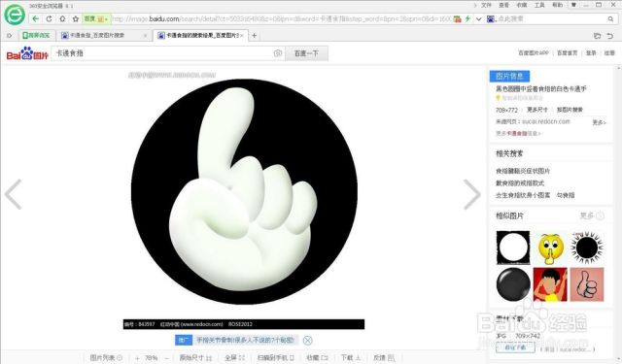This screenshot has height=364, width=622.
Task: Close the 卡通食指_百度图片搜索 tab
Action: [x=145, y=35]
